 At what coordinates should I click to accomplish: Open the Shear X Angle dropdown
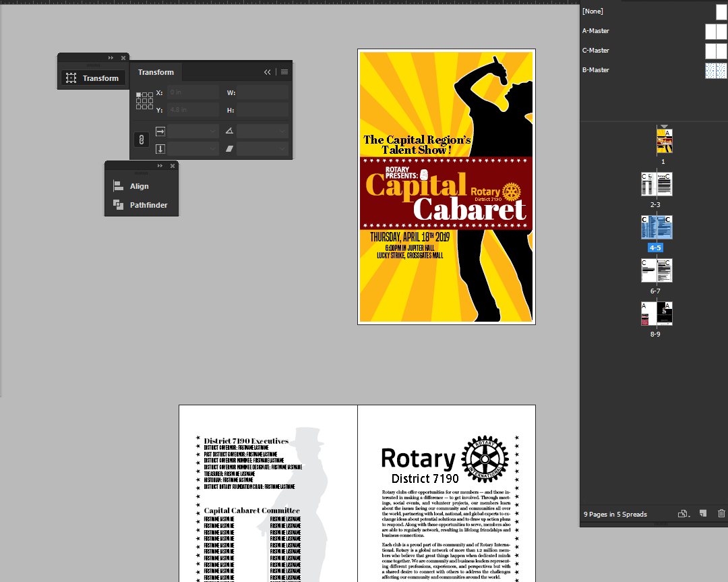click(282, 149)
